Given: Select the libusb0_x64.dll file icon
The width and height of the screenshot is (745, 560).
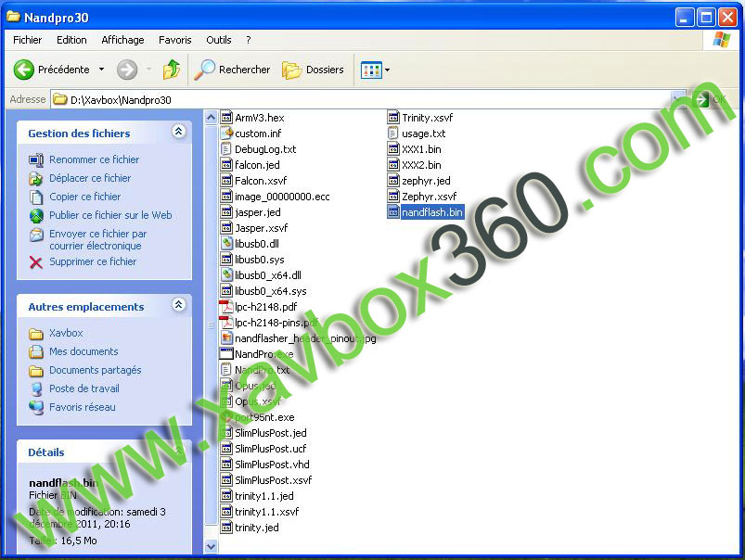Looking at the screenshot, I should tap(226, 275).
